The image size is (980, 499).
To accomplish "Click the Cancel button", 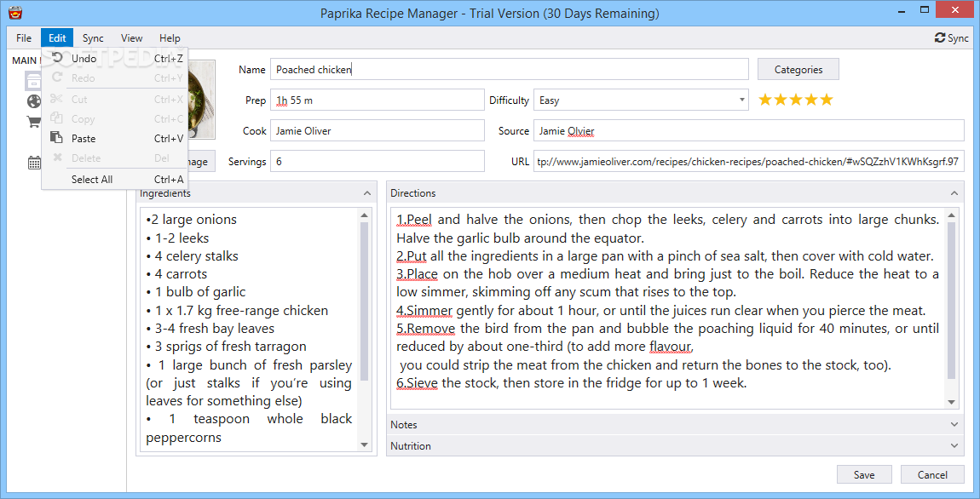I will tap(932, 474).
